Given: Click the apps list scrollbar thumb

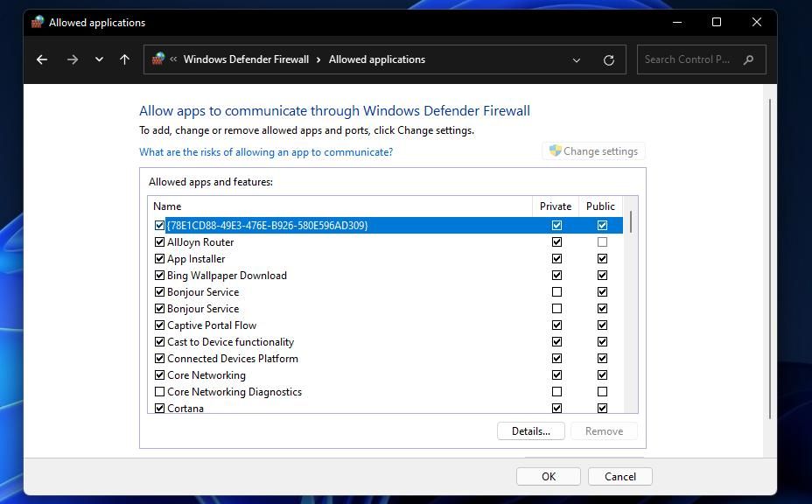Looking at the screenshot, I should (630, 221).
